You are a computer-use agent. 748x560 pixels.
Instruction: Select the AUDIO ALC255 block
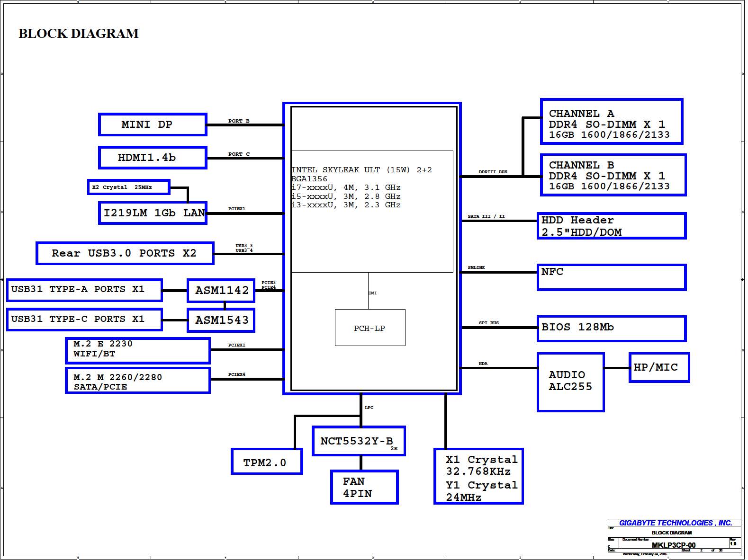point(571,382)
